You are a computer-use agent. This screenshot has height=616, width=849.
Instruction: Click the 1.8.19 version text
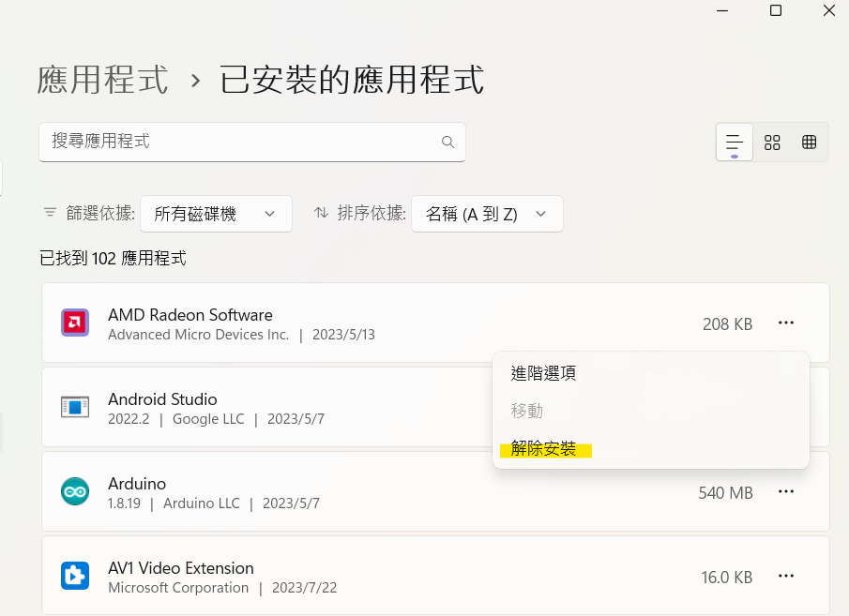[124, 503]
